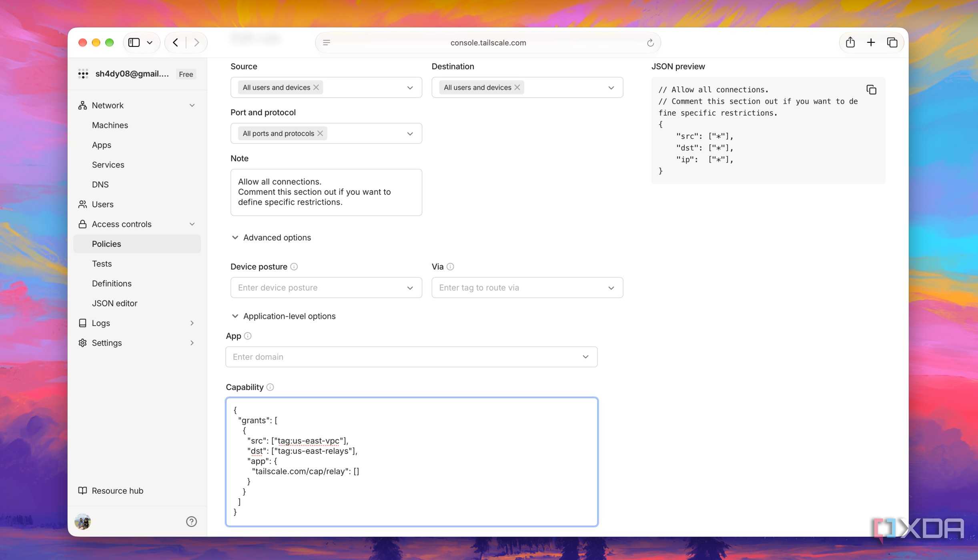Click into the Note text area
Viewport: 978px width, 560px height.
point(326,192)
